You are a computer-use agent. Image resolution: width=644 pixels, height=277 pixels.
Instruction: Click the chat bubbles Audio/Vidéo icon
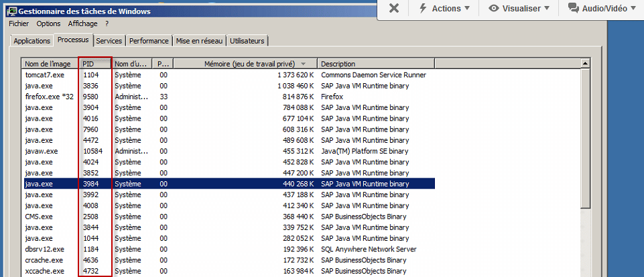click(x=573, y=8)
